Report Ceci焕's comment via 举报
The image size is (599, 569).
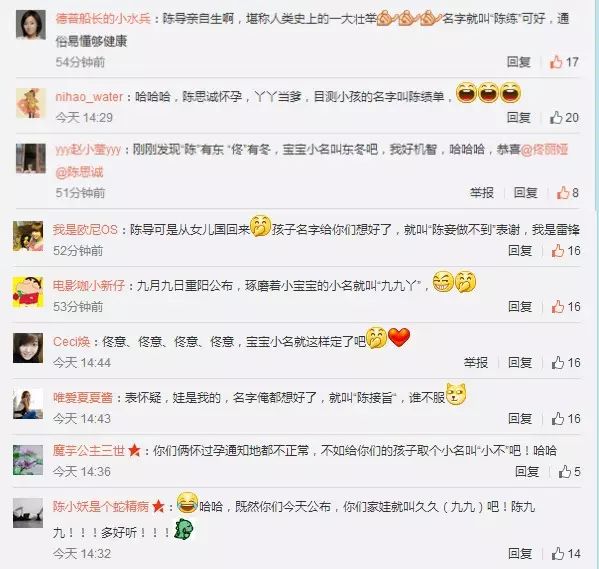pos(476,363)
